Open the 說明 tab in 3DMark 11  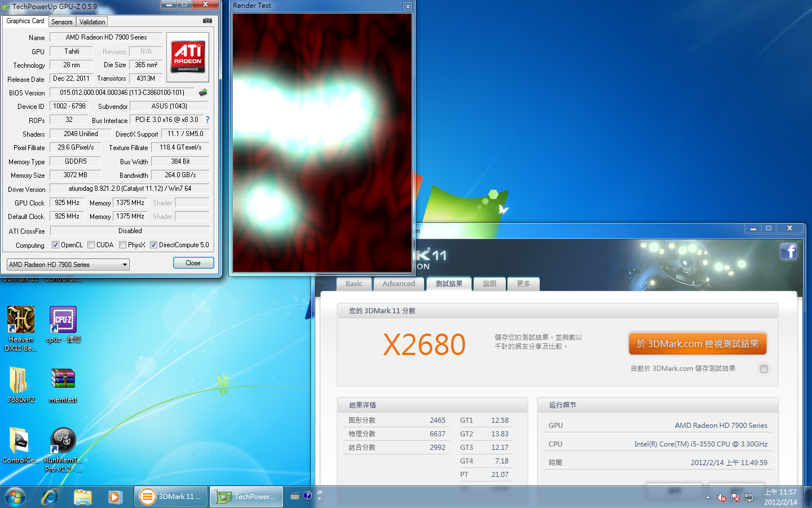tap(489, 284)
